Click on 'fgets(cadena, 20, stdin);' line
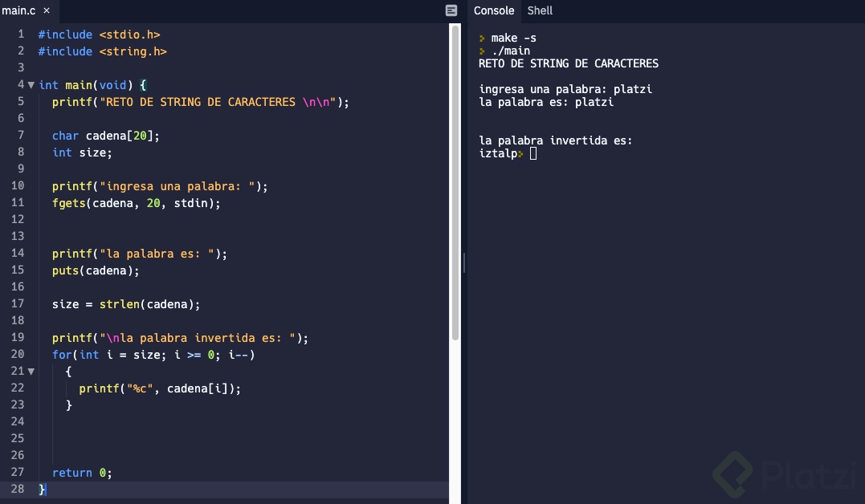The height and width of the screenshot is (504, 865). pos(137,203)
